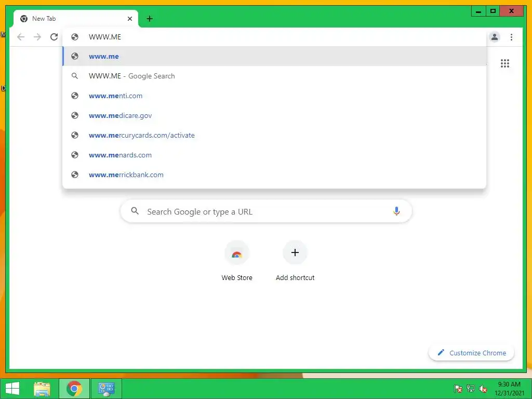Select the New Tab tab

[x=76, y=19]
